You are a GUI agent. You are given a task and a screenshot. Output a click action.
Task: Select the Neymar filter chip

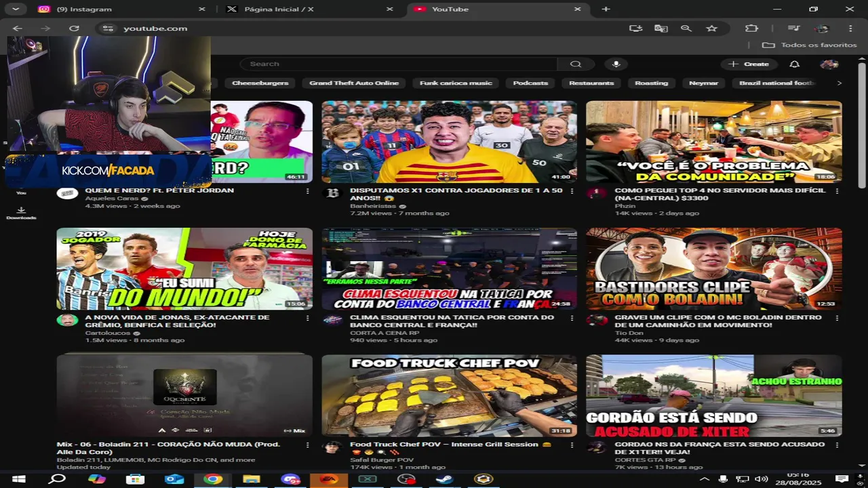pos(703,83)
